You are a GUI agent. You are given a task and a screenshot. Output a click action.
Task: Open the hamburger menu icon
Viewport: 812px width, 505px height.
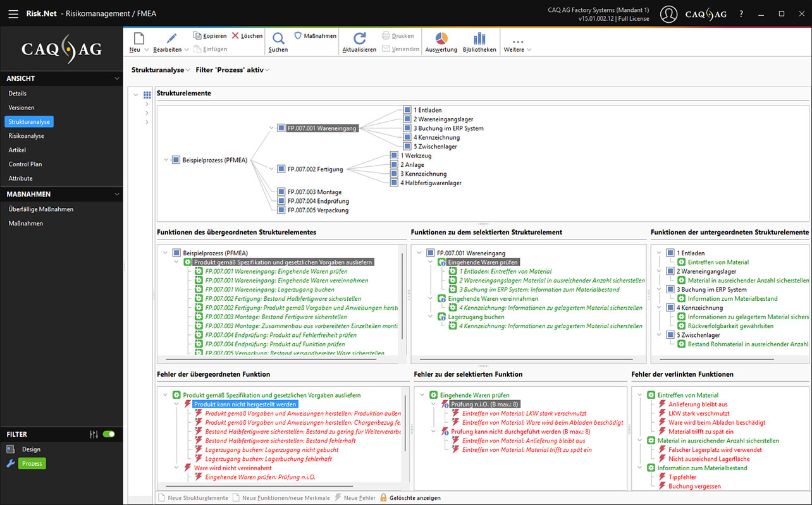coord(13,13)
